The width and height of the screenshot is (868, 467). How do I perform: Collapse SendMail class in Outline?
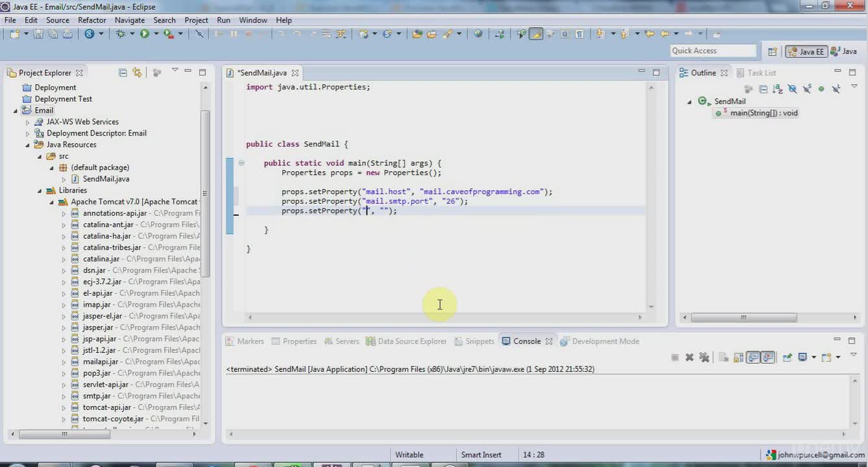690,101
